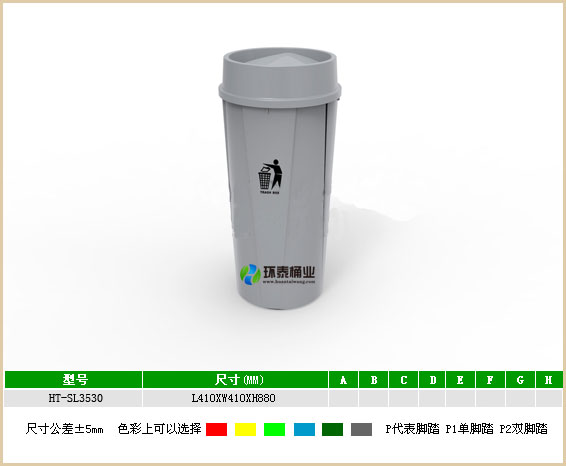Click the P2双脚踏 text
Screen dimensions: 566x466
coord(524,429)
